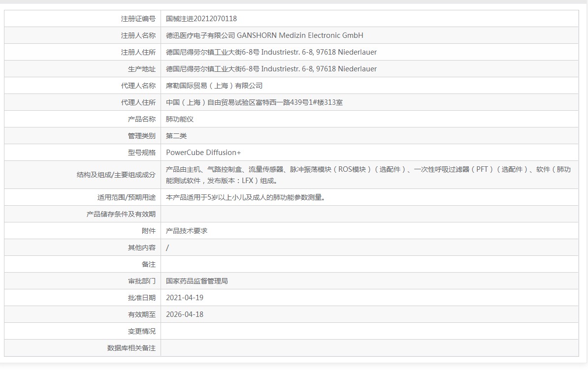This screenshot has height=374, width=588.
Task: Select registration number 国械注进20212070118
Action: 201,19
